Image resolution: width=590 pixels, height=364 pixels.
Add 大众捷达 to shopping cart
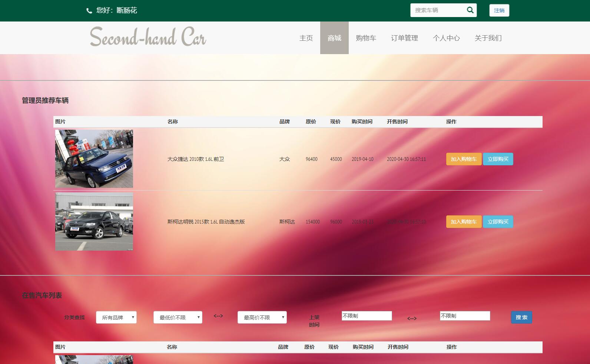464,159
